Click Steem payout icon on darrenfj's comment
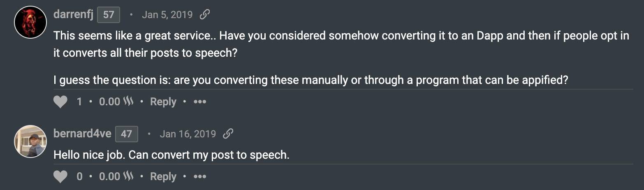Viewport: 644px width, 190px height. pos(129,102)
